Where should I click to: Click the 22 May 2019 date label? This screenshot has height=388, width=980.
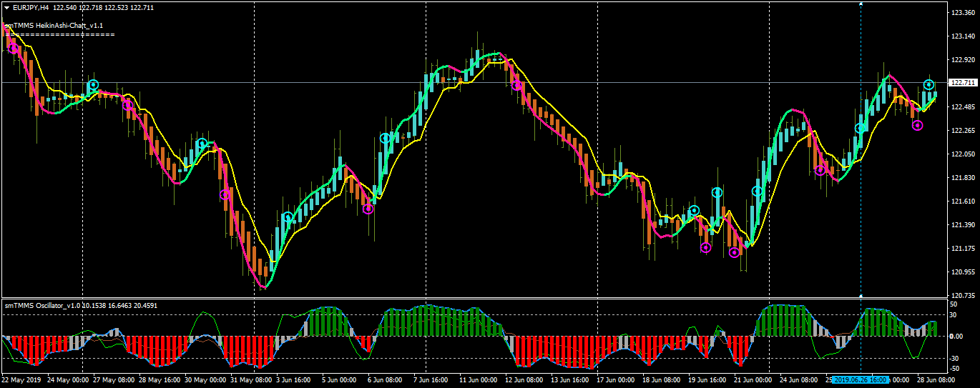click(20, 380)
